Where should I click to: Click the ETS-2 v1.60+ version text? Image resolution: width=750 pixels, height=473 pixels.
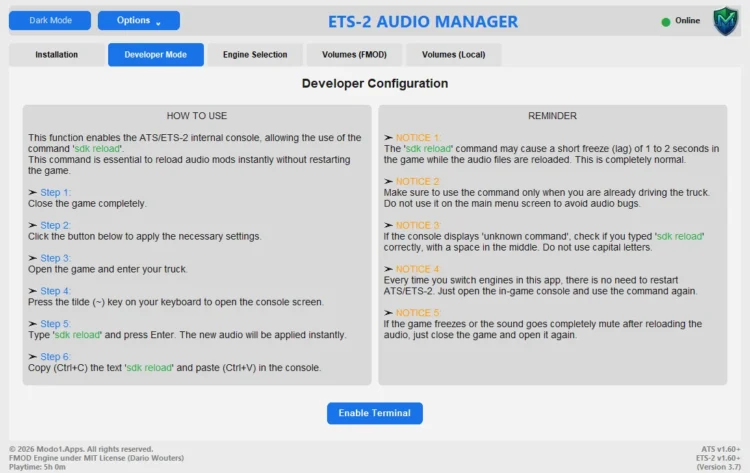point(718,458)
